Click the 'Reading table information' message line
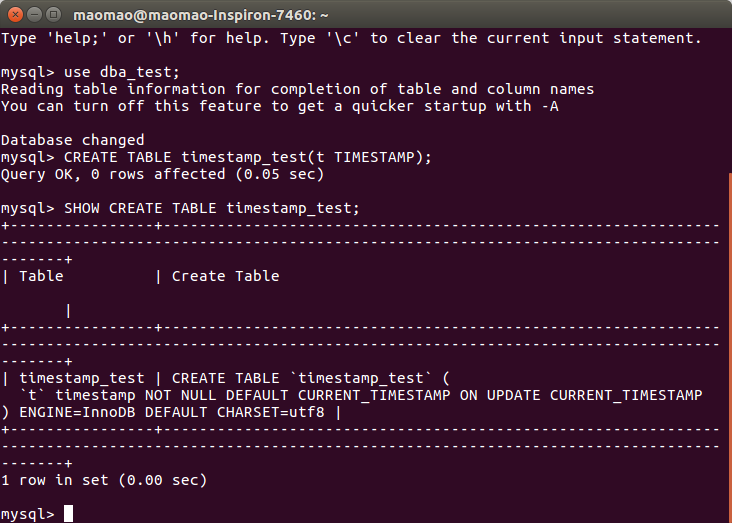Screen dimensions: 732x523 297,89
